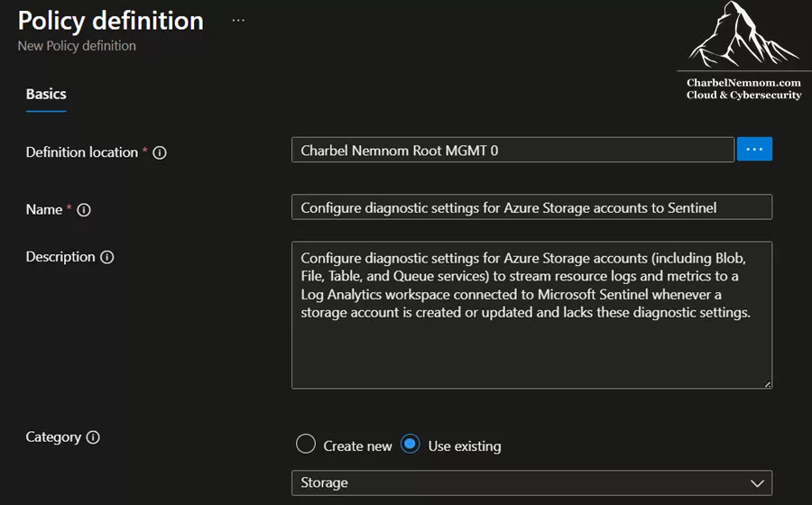Click the dropdown chevron of Storage category
812x505 pixels.
[757, 483]
